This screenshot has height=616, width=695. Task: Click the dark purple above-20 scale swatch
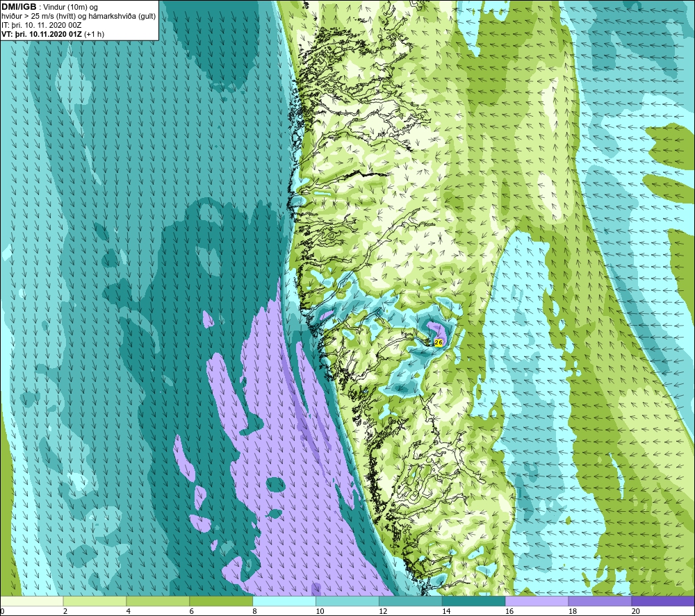663,601
